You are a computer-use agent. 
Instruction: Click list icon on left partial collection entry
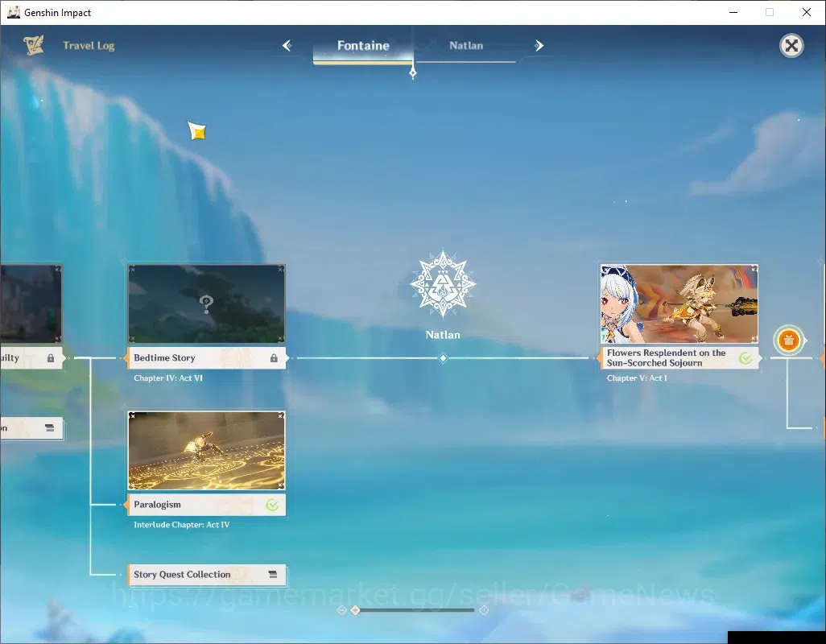(x=50, y=428)
